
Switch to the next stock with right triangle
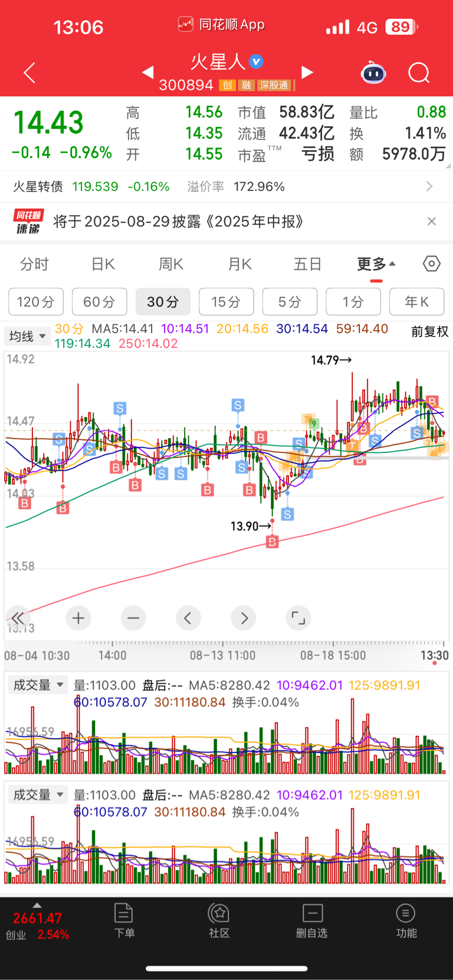[307, 72]
